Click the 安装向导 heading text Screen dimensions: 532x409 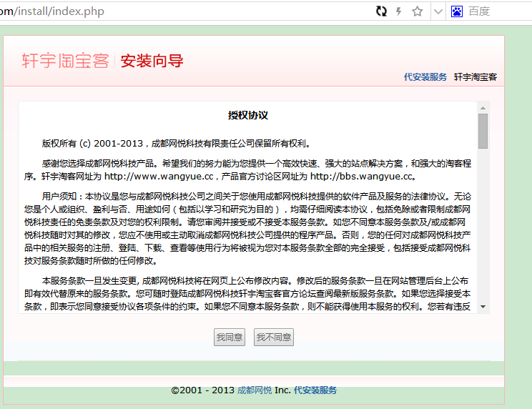coord(152,61)
